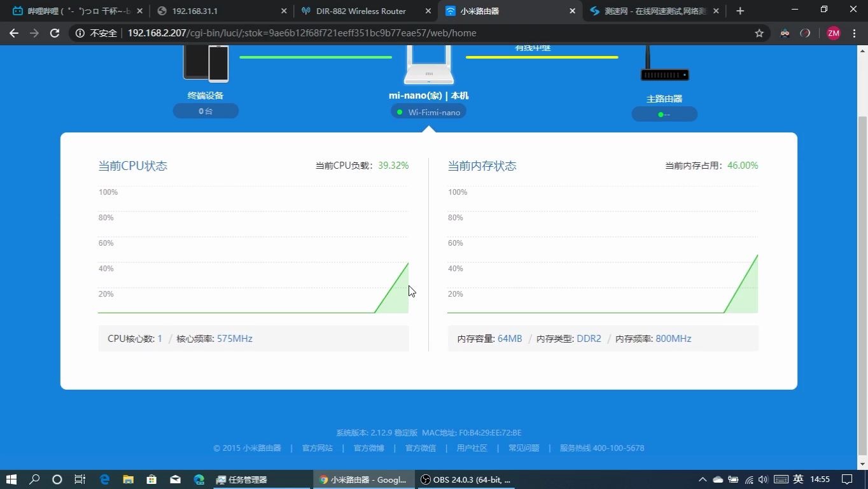Click the scrollbar down arrow
868x489 pixels.
pos(863,465)
